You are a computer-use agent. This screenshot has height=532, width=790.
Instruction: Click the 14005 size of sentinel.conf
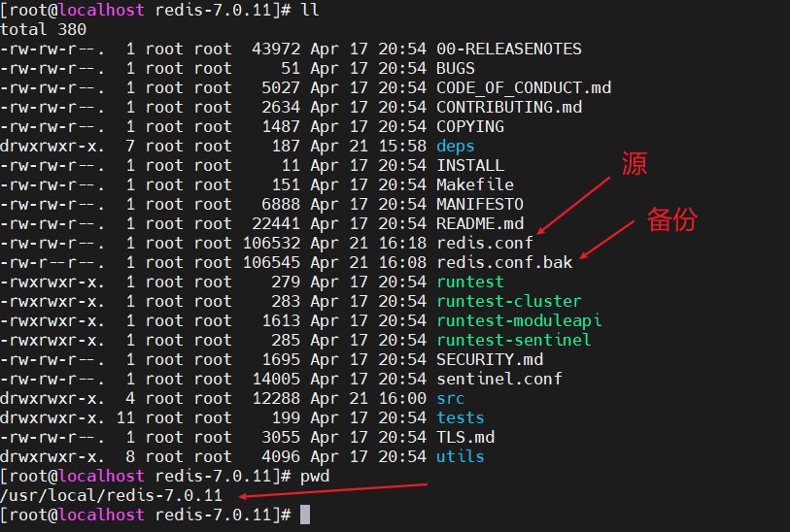276,379
